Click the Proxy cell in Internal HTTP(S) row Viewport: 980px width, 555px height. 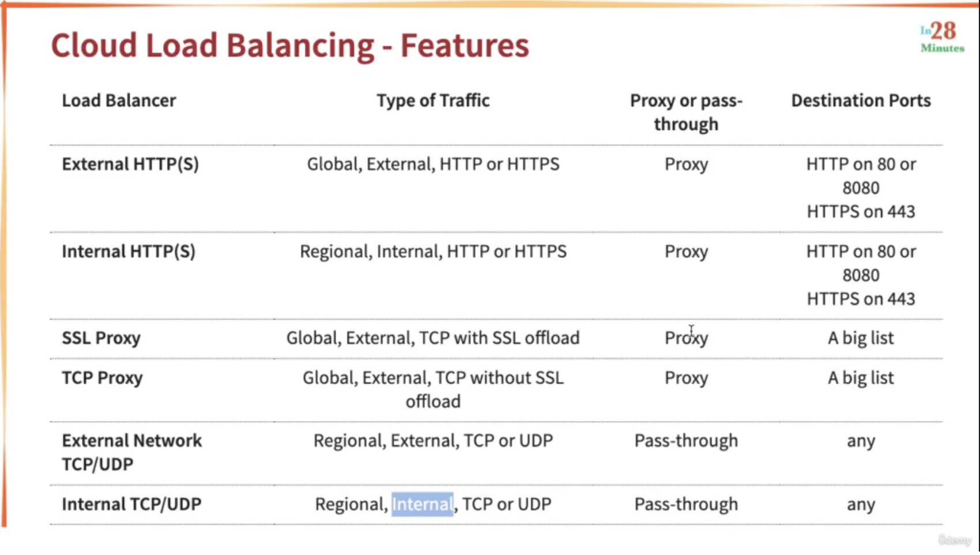686,252
